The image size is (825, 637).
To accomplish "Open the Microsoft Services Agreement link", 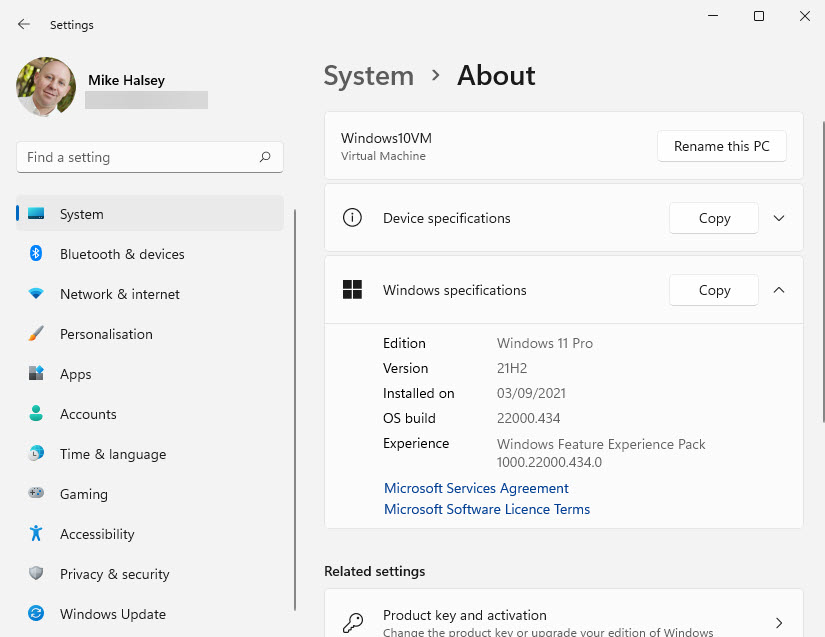I will coord(476,488).
